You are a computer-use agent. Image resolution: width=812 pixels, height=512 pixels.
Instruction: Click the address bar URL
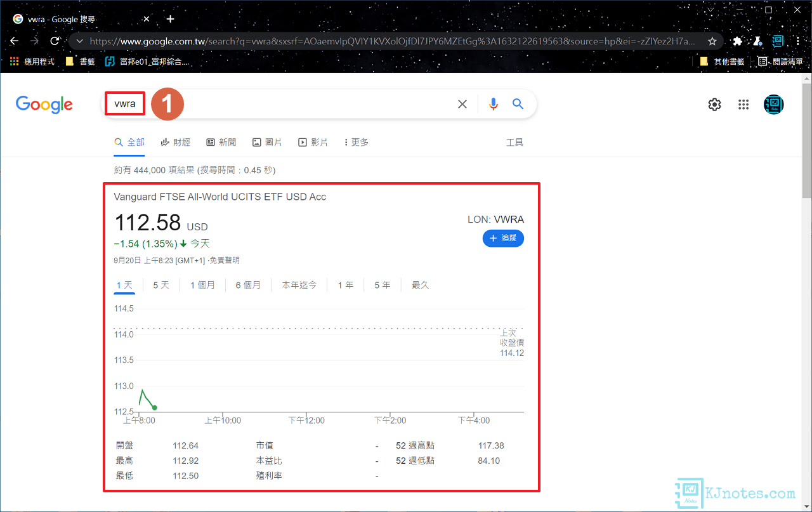point(393,41)
